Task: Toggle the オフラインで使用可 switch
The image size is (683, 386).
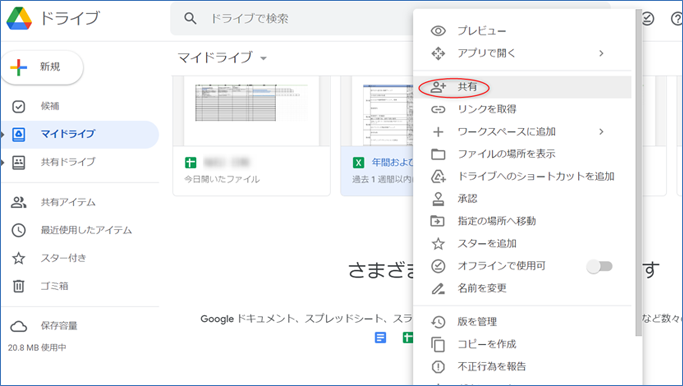Action: (x=599, y=266)
